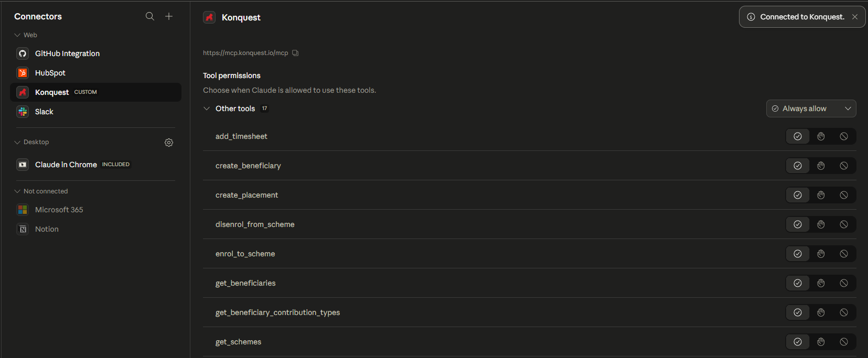Block the create_placement tool
The height and width of the screenshot is (358, 868).
[x=844, y=195]
